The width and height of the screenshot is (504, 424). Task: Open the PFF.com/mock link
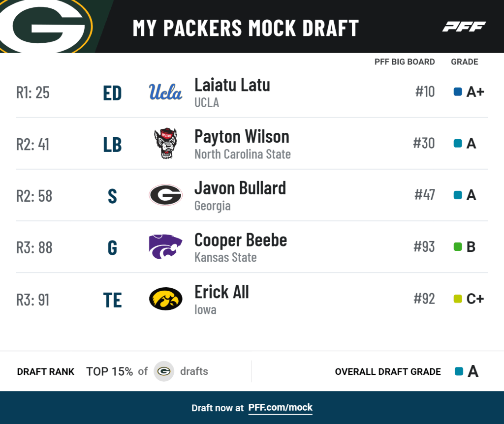(x=280, y=408)
